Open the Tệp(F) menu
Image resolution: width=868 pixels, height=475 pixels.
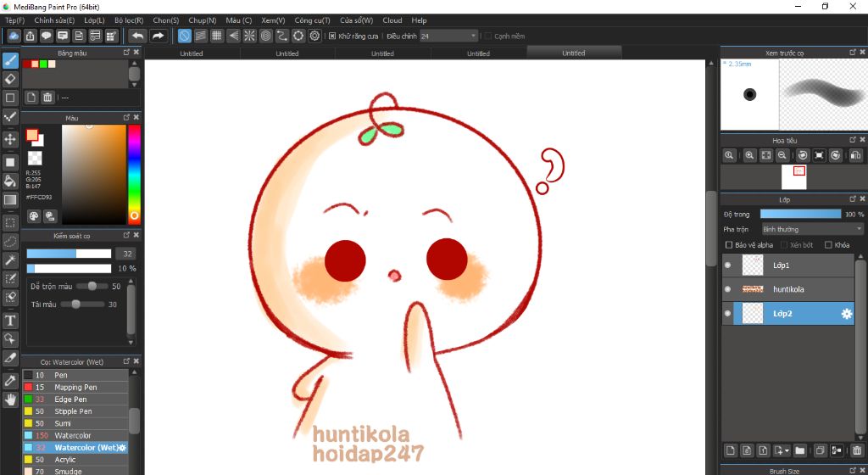click(x=15, y=20)
